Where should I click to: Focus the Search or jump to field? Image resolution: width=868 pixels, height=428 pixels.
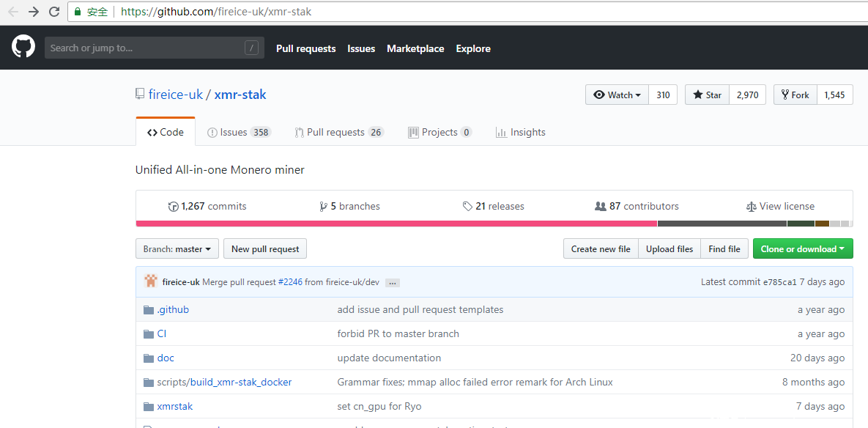tap(144, 48)
